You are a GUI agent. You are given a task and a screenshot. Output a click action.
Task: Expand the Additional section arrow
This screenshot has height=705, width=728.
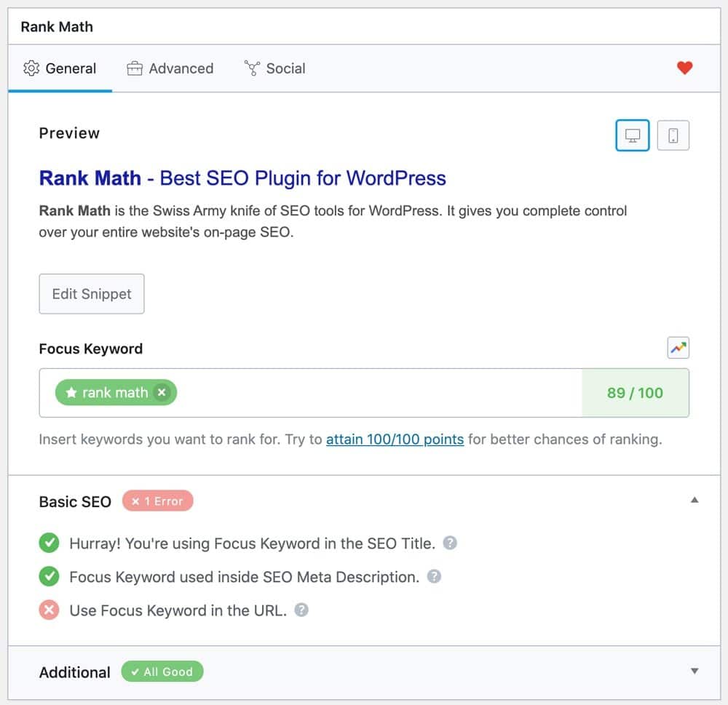pyautogui.click(x=695, y=671)
